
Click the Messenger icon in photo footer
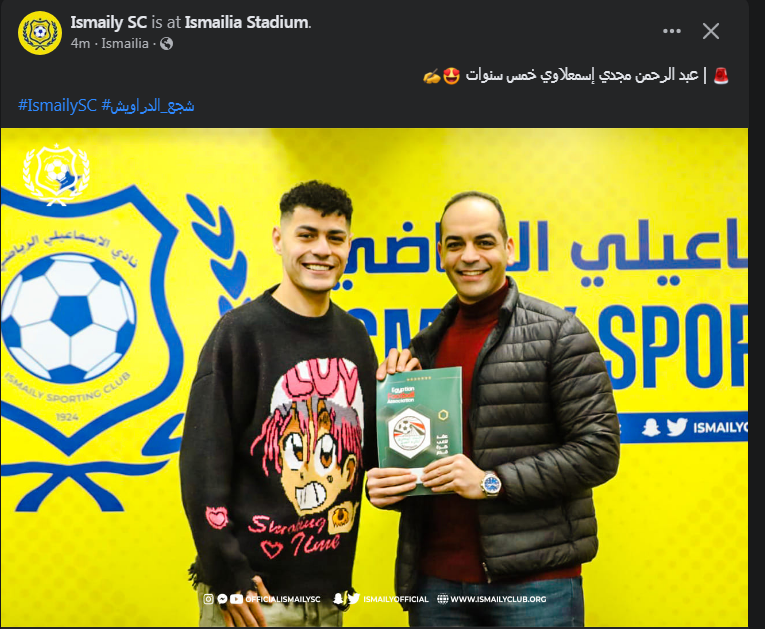point(222,599)
